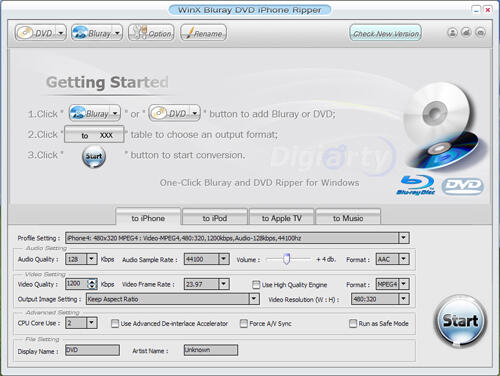Click the Bluray toolbar button

tap(92, 33)
